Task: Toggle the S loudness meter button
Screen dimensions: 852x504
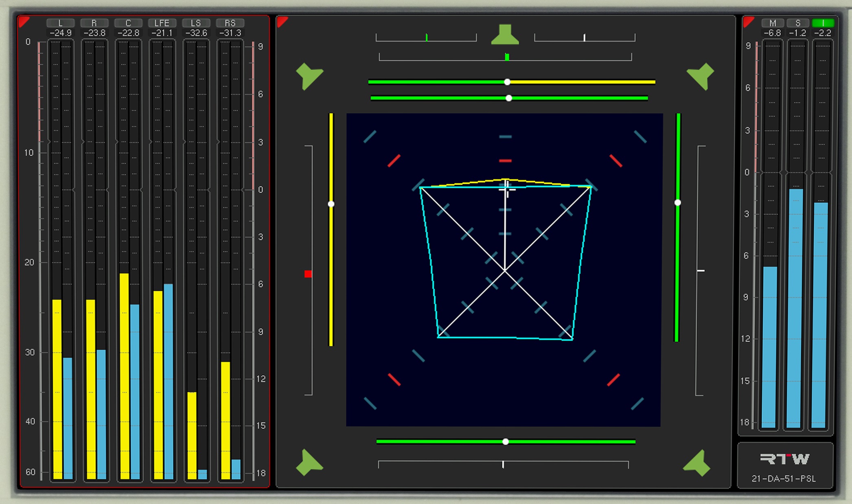Action: pyautogui.click(x=798, y=23)
